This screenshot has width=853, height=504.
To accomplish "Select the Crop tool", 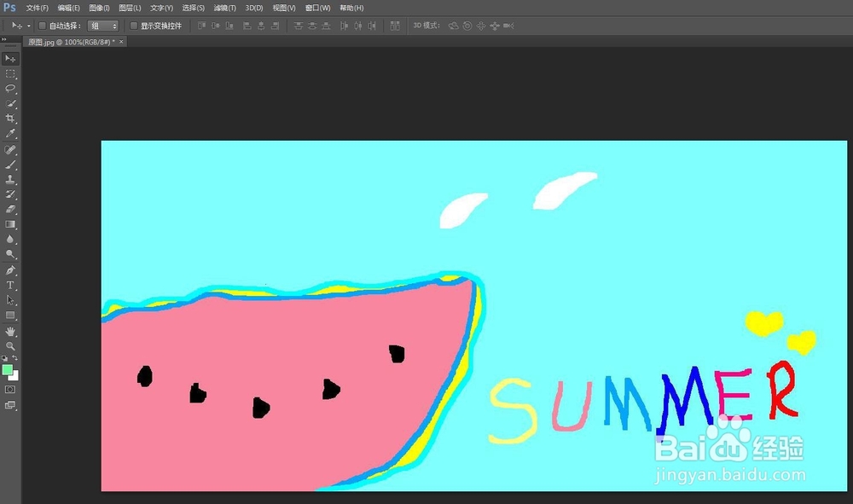I will 10,118.
